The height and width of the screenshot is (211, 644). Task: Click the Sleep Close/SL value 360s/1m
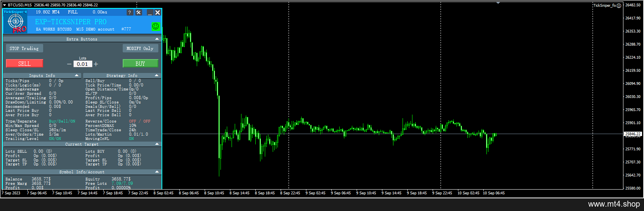pyautogui.click(x=57, y=130)
